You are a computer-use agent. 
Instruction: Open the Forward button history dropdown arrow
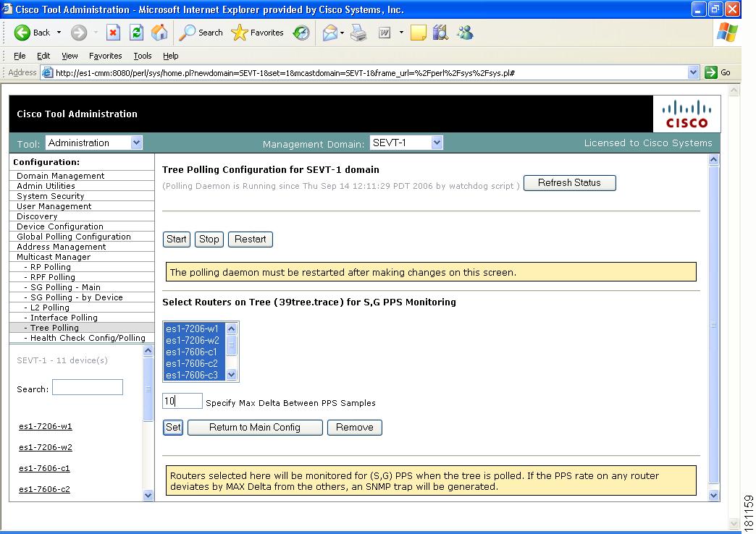[96, 33]
